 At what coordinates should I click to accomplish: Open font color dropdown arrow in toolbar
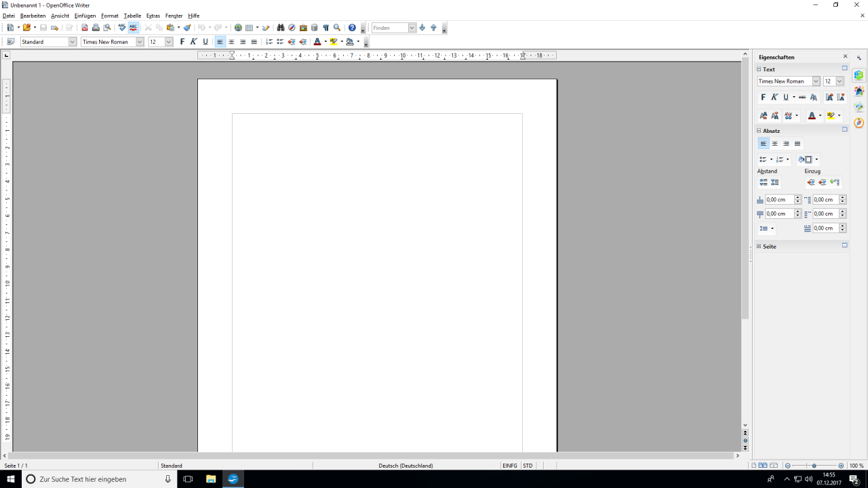(x=325, y=41)
